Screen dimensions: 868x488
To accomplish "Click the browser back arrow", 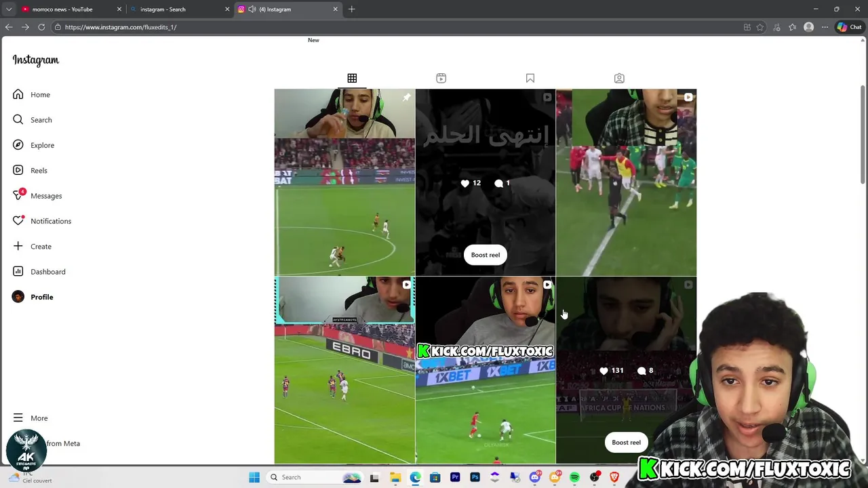I will (x=9, y=27).
